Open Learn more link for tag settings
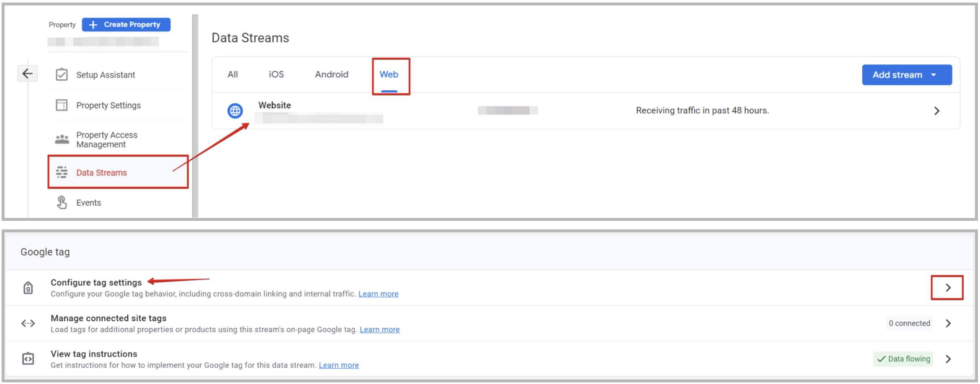 378,294
